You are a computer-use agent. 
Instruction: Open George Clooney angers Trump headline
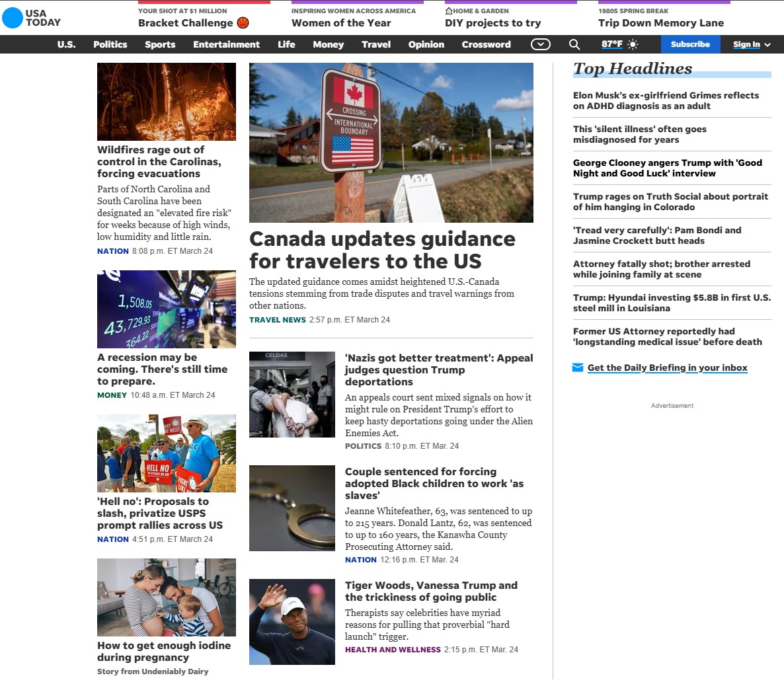(x=668, y=168)
